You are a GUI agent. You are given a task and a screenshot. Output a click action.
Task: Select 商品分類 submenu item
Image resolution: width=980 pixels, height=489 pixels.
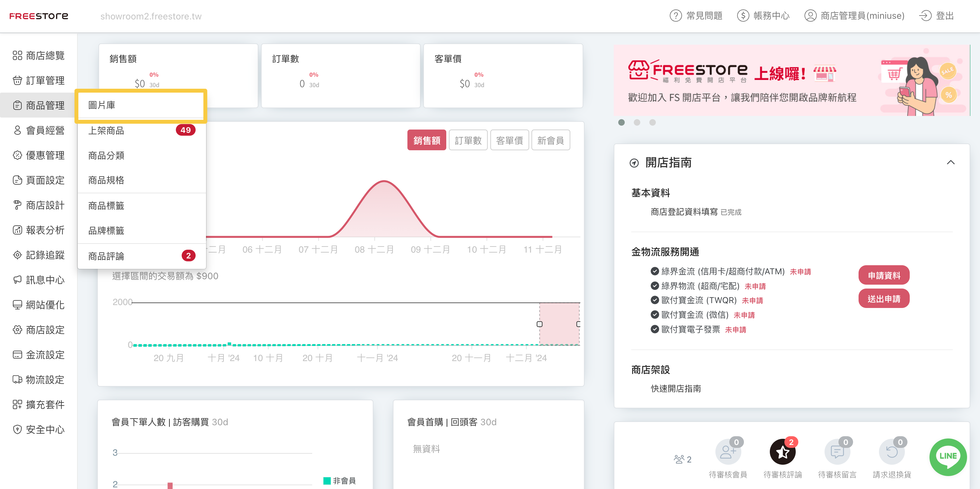click(141, 155)
